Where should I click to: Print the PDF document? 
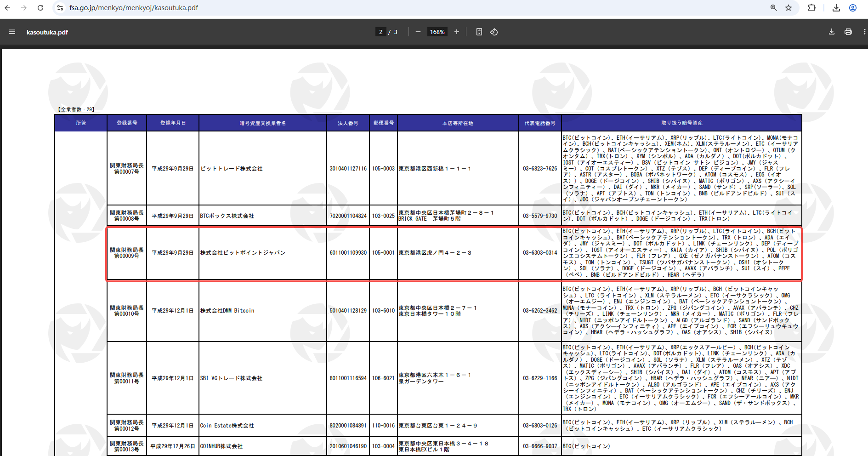pos(848,32)
